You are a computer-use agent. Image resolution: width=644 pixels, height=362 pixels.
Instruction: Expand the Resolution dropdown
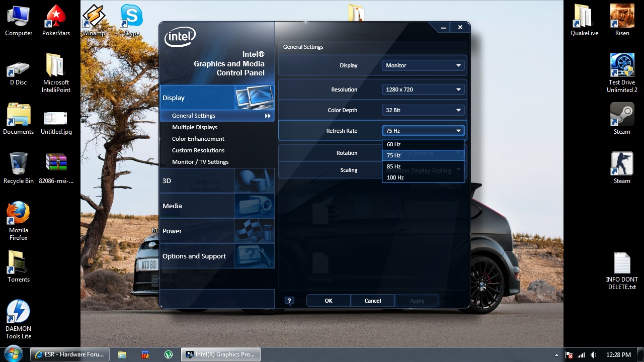[423, 89]
